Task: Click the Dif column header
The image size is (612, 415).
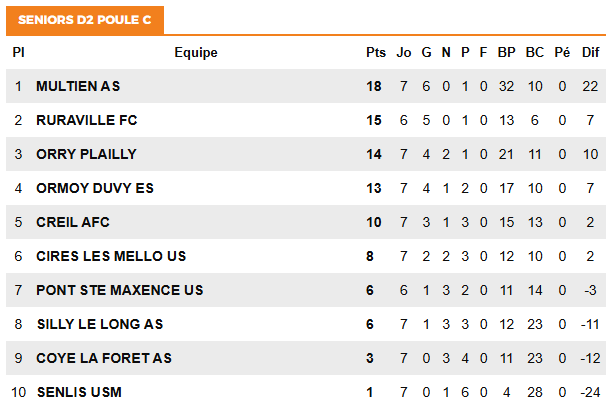Action: click(590, 53)
